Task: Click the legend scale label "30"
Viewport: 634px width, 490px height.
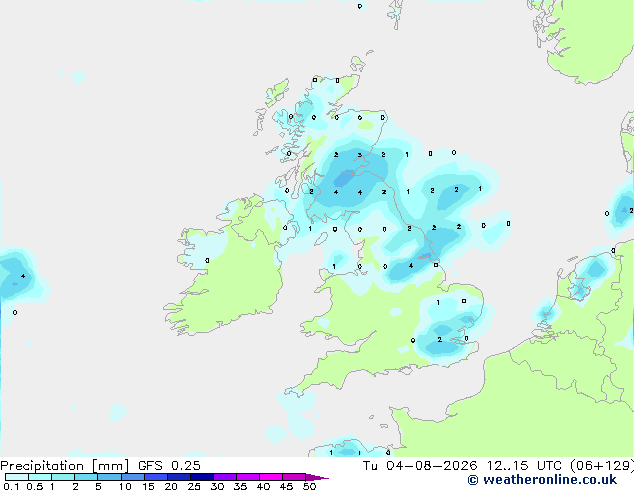Action: [x=217, y=486]
